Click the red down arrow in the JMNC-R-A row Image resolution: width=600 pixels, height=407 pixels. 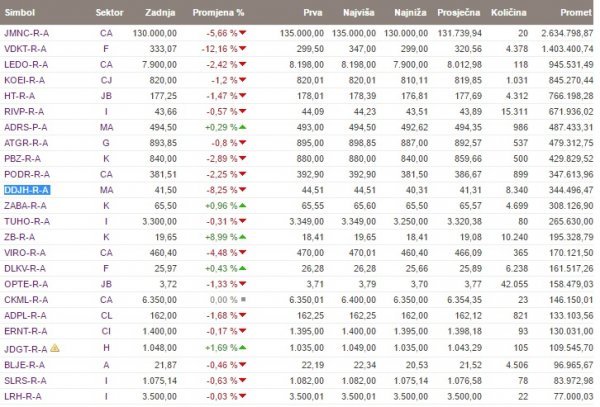(x=242, y=33)
